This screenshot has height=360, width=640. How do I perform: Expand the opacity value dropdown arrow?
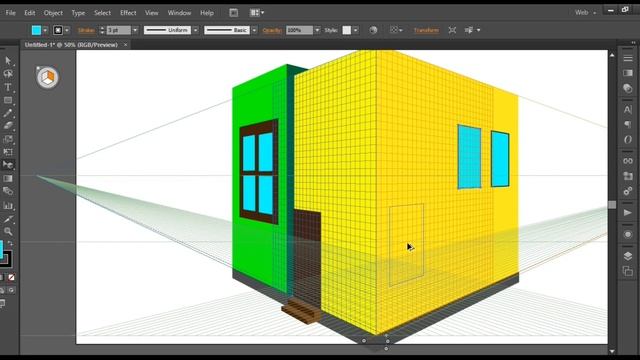click(x=317, y=30)
